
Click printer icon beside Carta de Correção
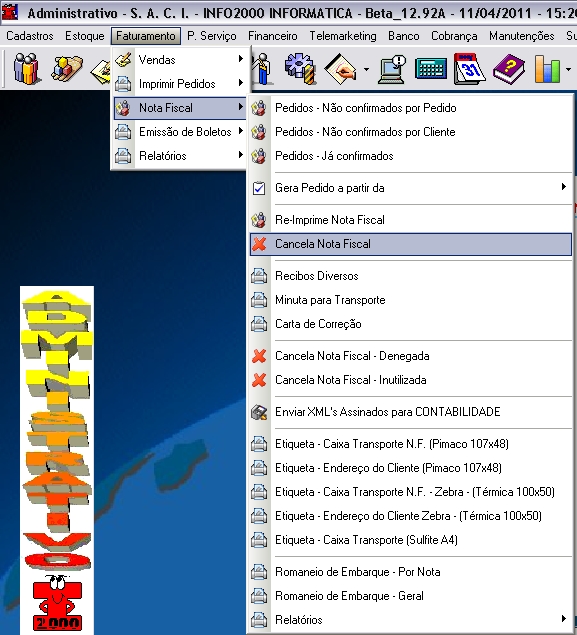(x=259, y=324)
